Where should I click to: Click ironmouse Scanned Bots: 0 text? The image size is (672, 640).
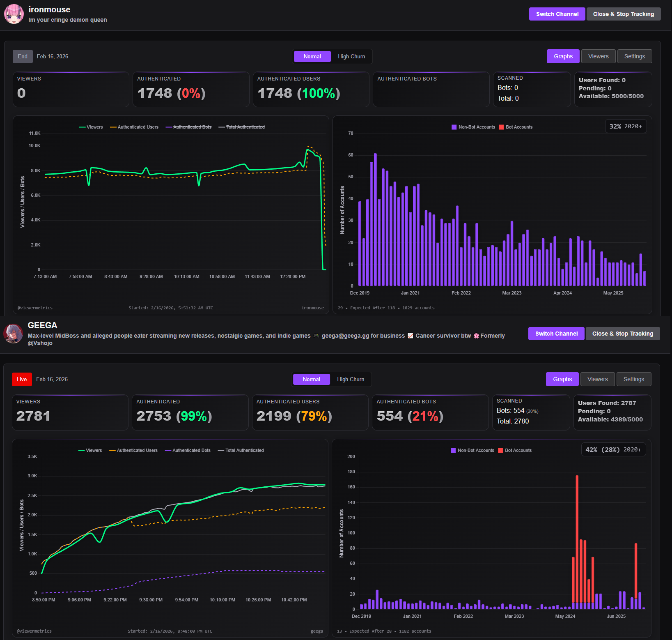pyautogui.click(x=508, y=87)
